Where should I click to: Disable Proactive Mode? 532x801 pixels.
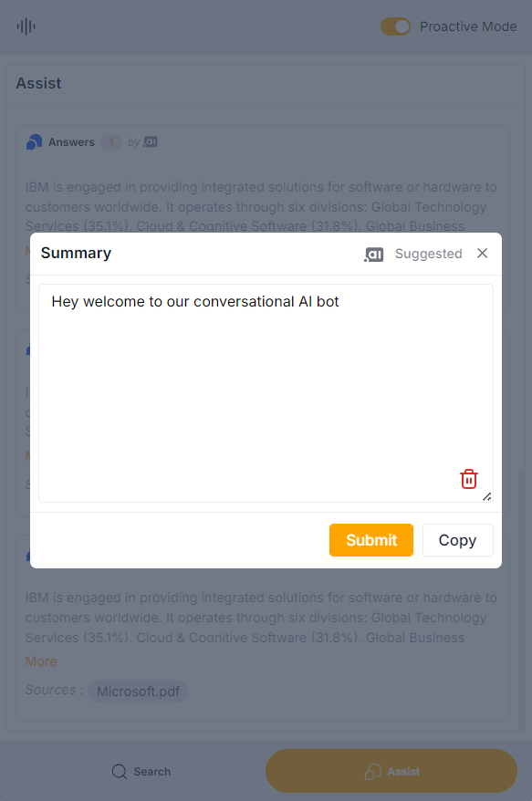[x=395, y=26]
